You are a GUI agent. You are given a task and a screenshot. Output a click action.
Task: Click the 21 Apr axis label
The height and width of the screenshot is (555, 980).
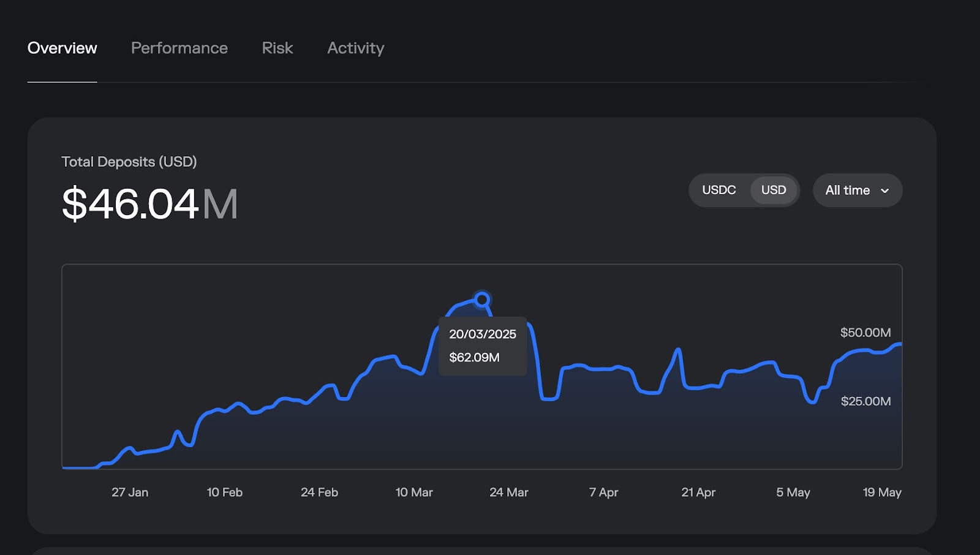(698, 493)
